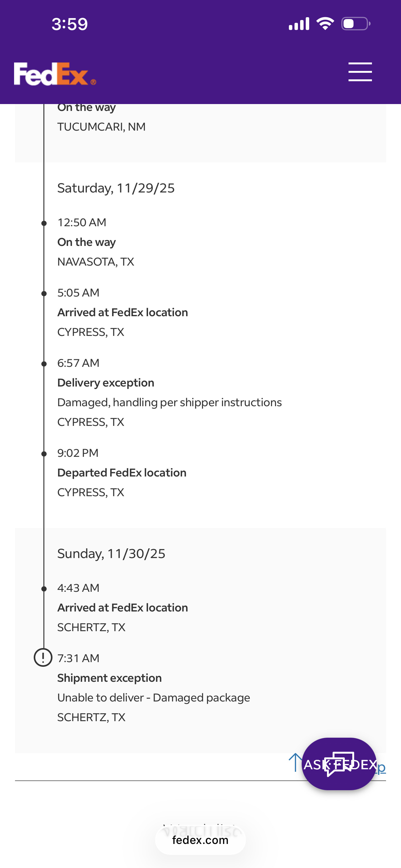
Task: Select the 12:50 AM Navasota timeline dot
Action: click(x=44, y=223)
